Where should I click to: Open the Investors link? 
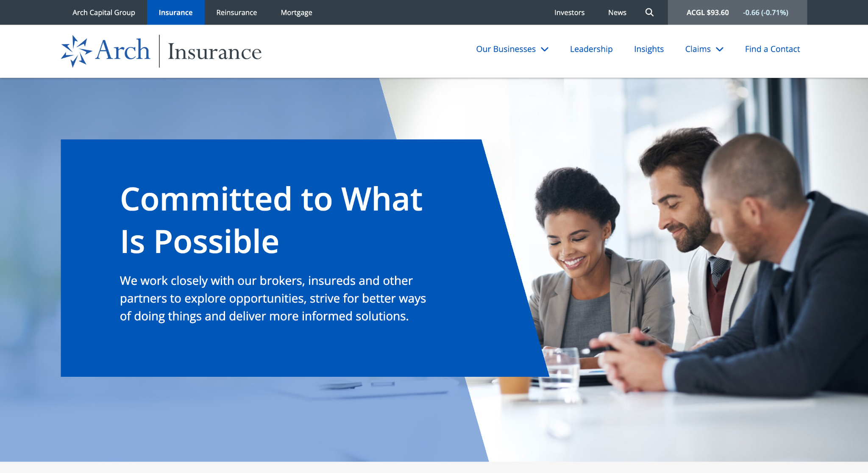pos(569,12)
